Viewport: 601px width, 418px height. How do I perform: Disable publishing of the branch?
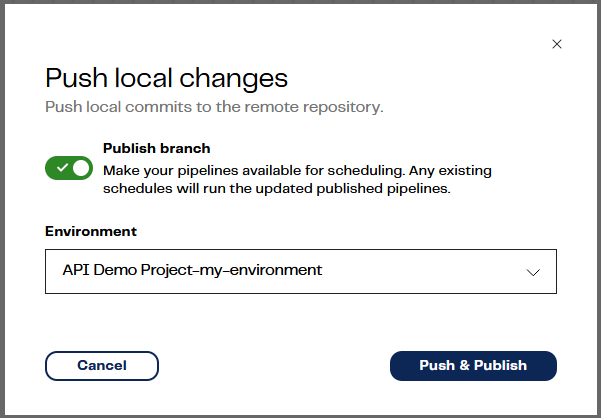coord(69,168)
